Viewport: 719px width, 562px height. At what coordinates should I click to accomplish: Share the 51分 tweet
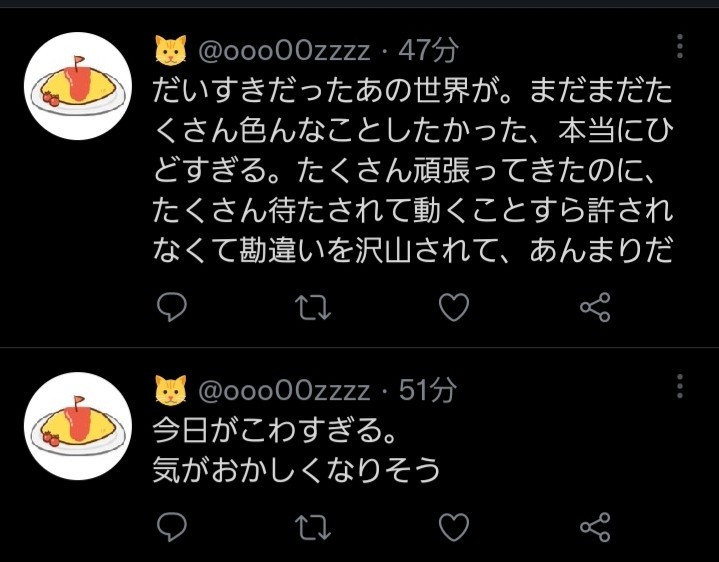click(x=595, y=527)
